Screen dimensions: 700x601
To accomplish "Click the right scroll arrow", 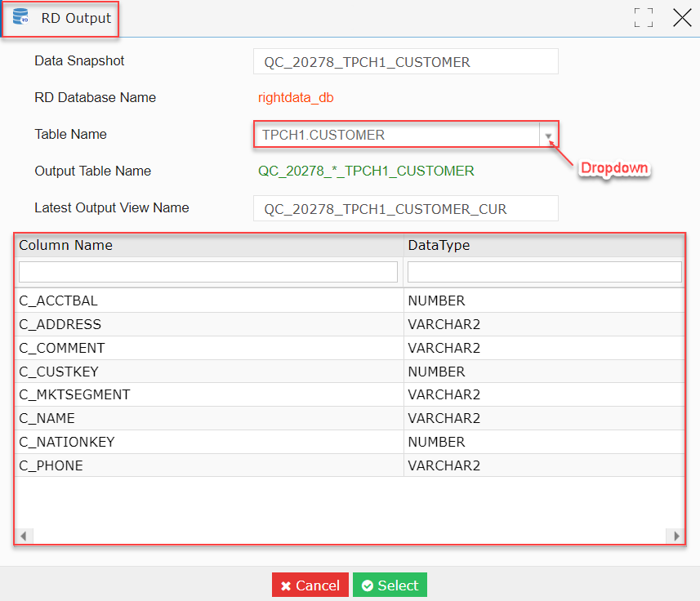I will point(675,536).
